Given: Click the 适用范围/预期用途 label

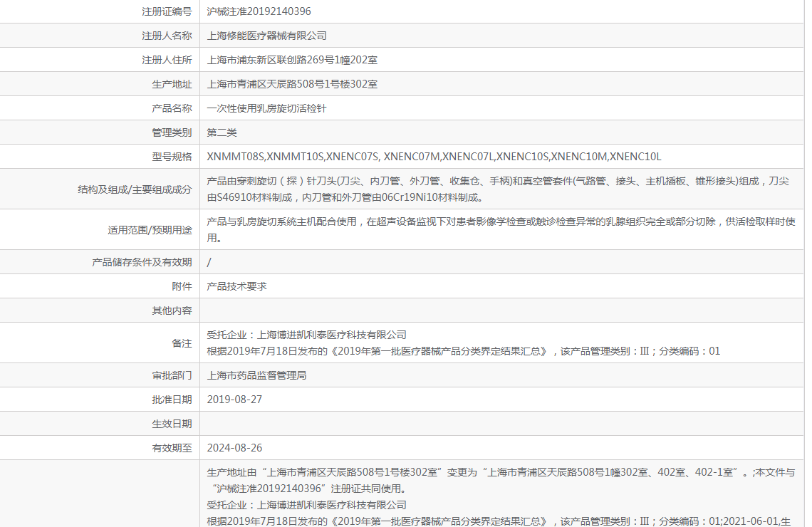Looking at the screenshot, I should pos(150,230).
